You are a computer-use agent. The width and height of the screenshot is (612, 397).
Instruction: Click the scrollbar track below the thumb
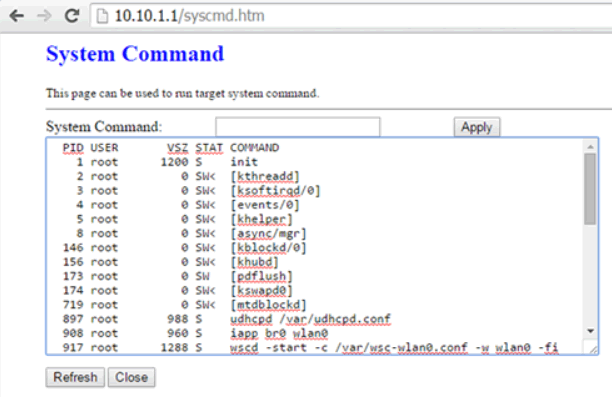pyautogui.click(x=590, y=275)
